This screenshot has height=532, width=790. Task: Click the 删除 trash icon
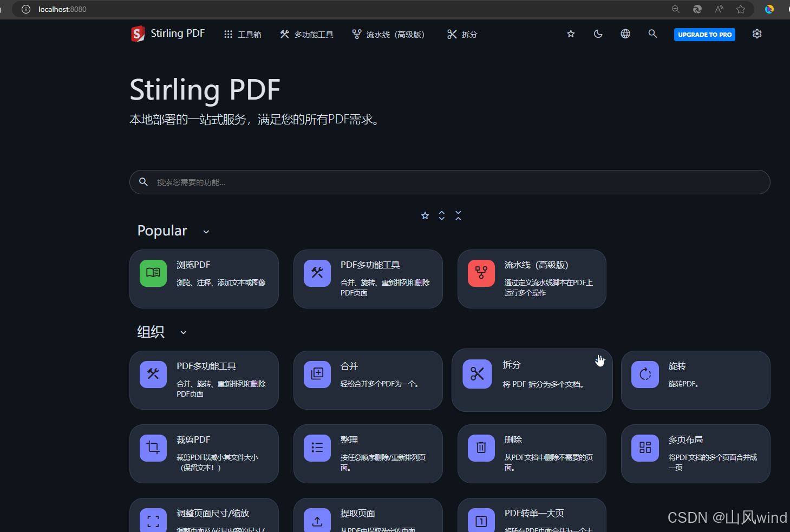[481, 448]
